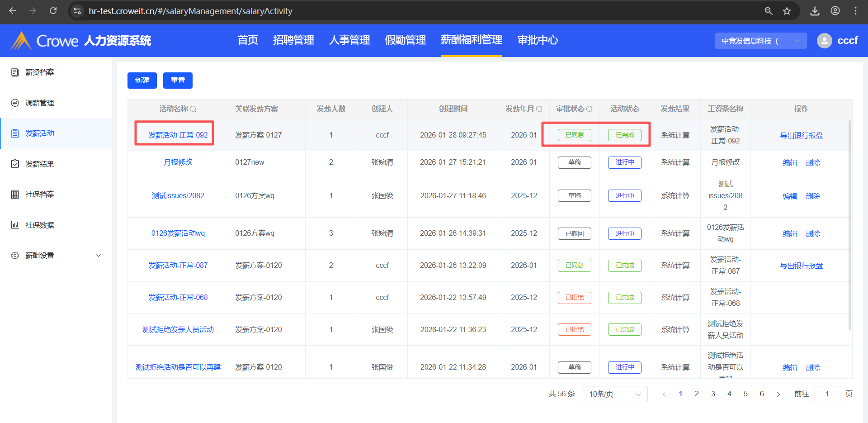Expand the 薪酬设置 sidebar submenu

pyautogui.click(x=98, y=256)
